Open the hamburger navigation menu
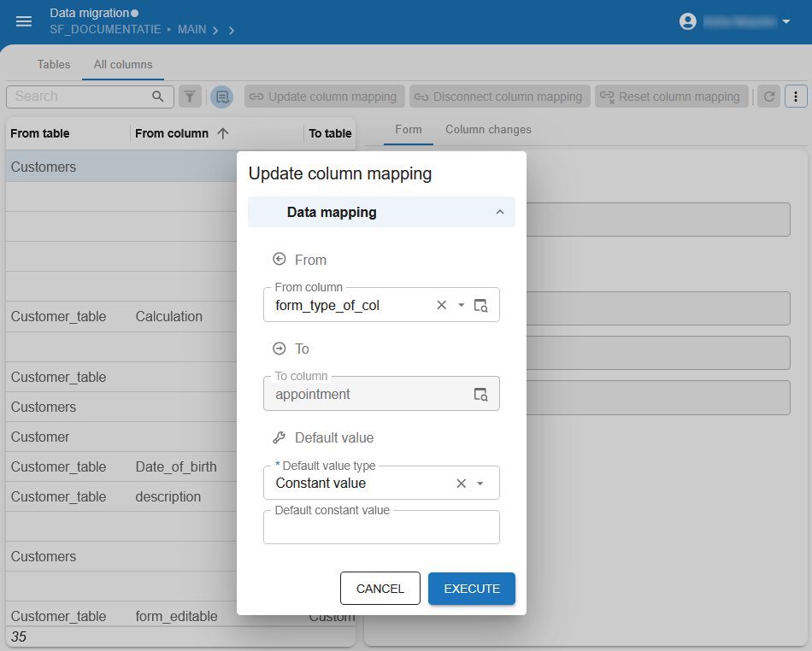Image resolution: width=812 pixels, height=651 pixels. coord(24,21)
